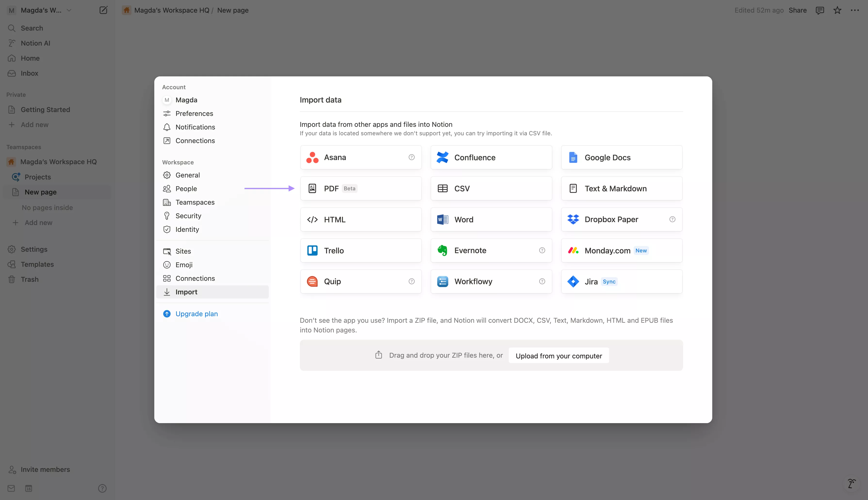Select Preferences in account settings
Viewport: 868px width, 500px height.
[194, 113]
